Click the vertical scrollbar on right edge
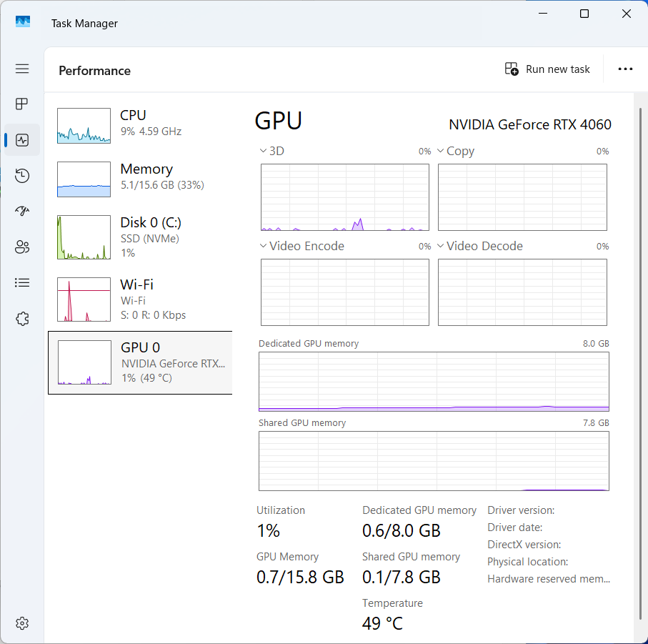 point(641,364)
